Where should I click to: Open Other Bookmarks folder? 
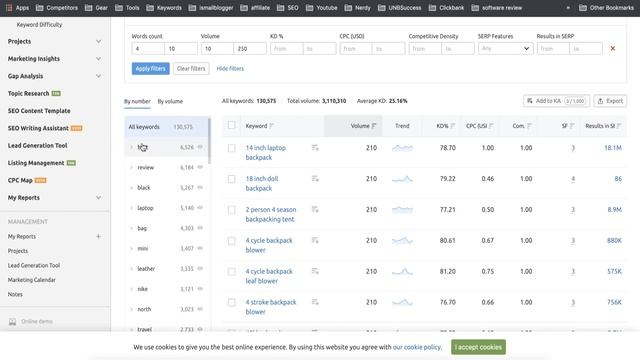[x=606, y=7]
